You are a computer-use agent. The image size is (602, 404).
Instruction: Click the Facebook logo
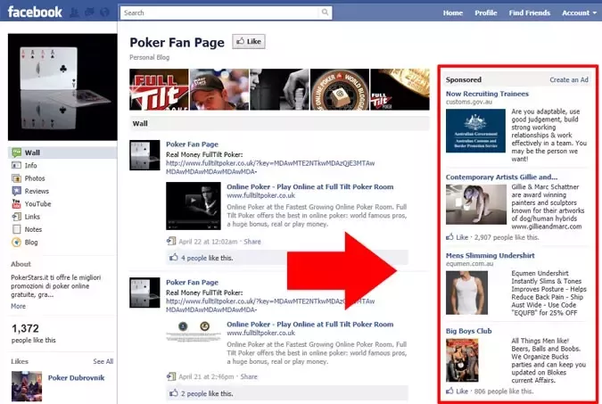click(37, 14)
